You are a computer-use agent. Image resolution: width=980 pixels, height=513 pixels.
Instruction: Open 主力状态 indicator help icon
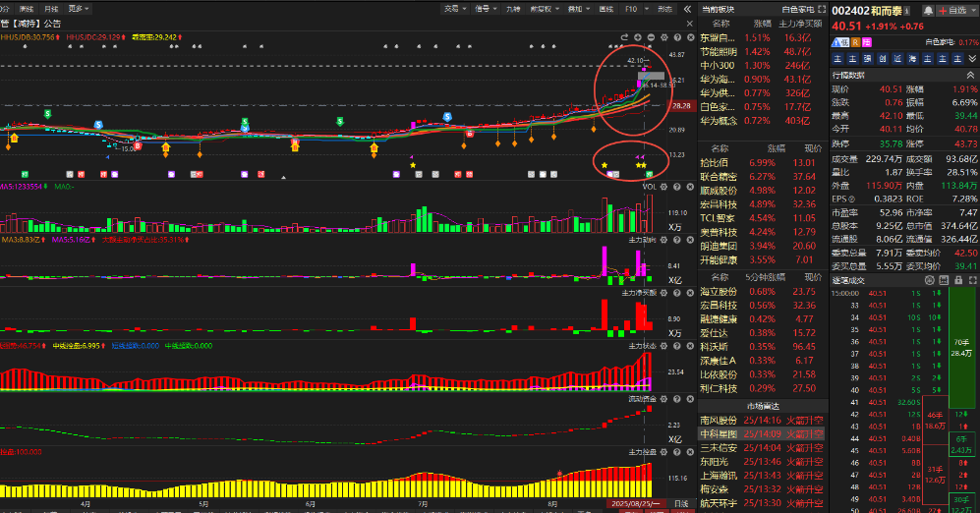[x=677, y=346]
